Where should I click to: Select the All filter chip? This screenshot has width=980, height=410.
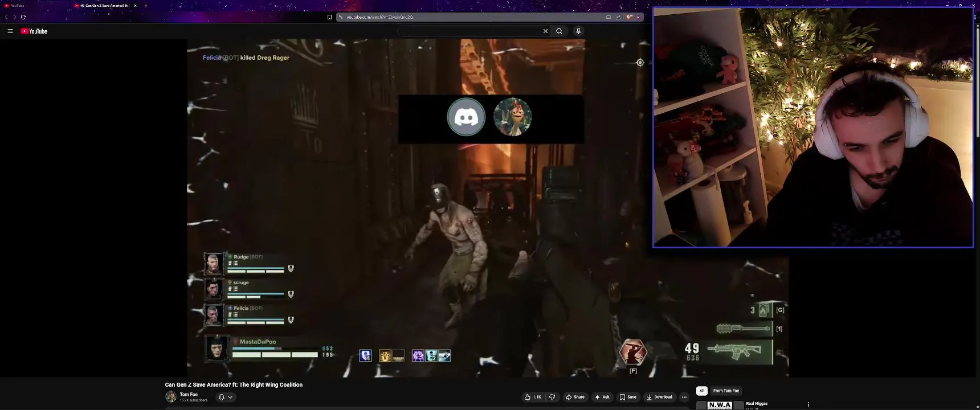pyautogui.click(x=702, y=391)
